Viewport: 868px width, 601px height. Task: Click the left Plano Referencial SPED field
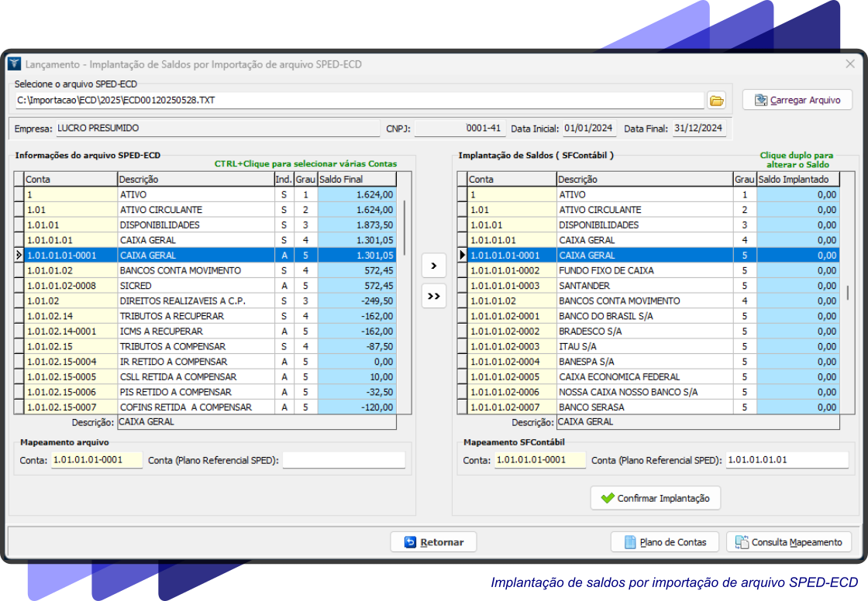tap(343, 461)
